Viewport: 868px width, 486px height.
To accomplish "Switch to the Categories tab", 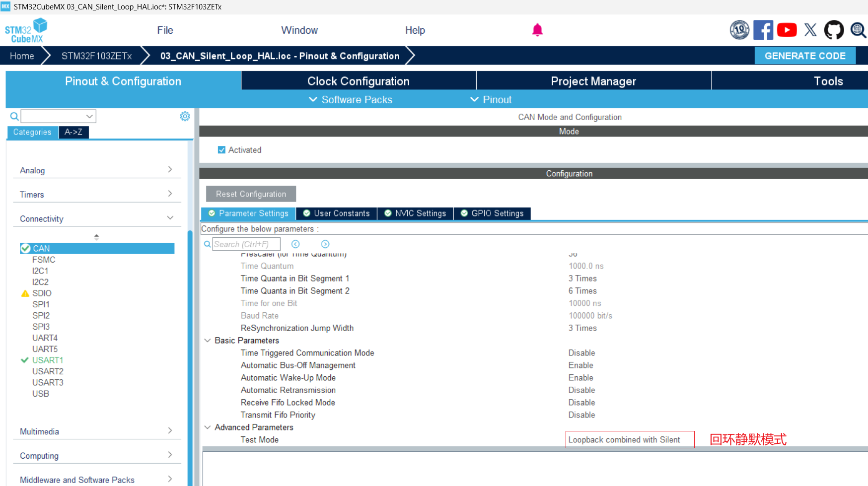I will tap(32, 132).
